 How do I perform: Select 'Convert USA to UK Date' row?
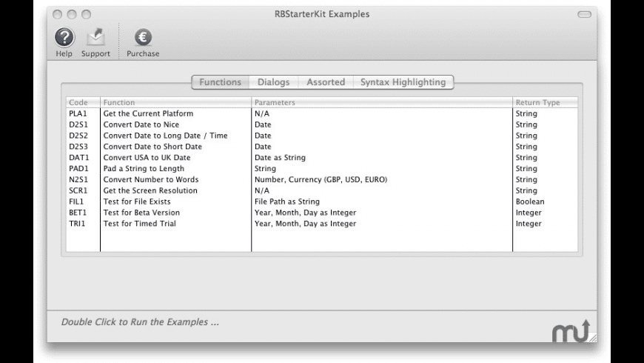[322, 158]
